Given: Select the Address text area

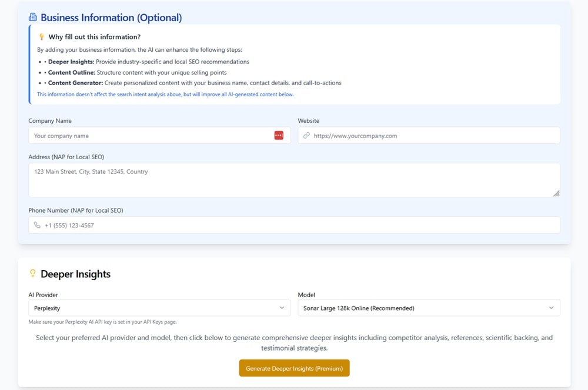Looking at the screenshot, I should click(x=294, y=180).
